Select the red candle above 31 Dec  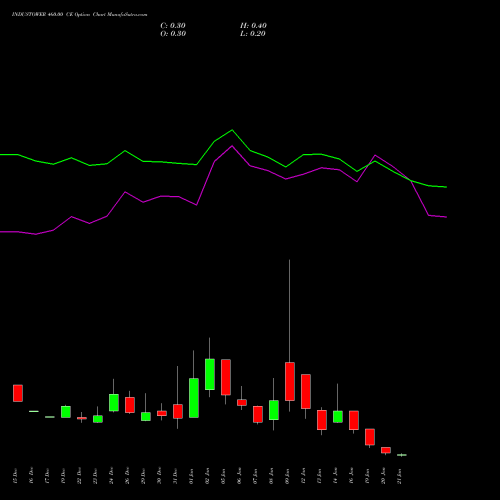point(178,411)
